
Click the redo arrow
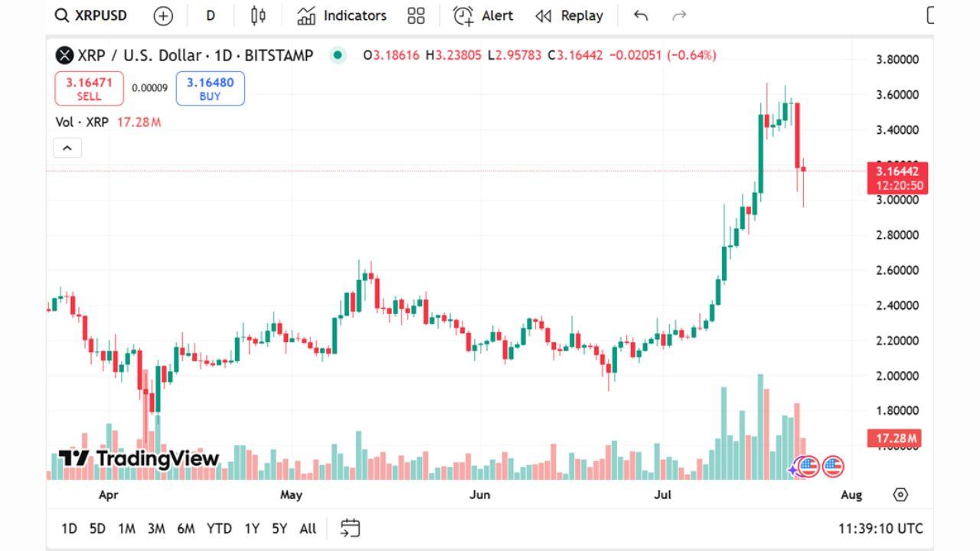coord(678,15)
